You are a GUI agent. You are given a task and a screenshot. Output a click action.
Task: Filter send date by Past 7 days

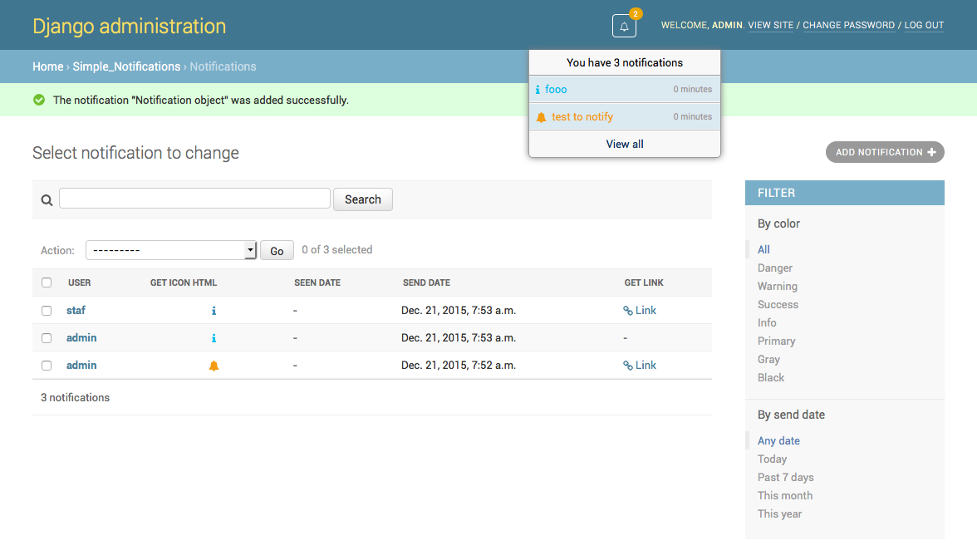pyautogui.click(x=785, y=477)
